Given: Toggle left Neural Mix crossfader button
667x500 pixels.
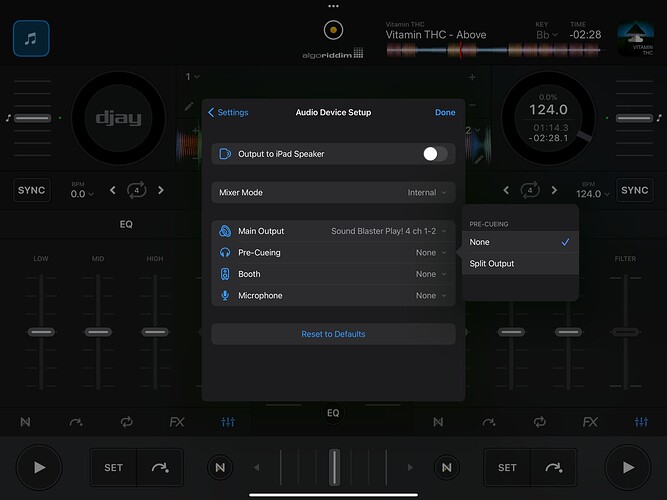Looking at the screenshot, I should click(x=220, y=468).
